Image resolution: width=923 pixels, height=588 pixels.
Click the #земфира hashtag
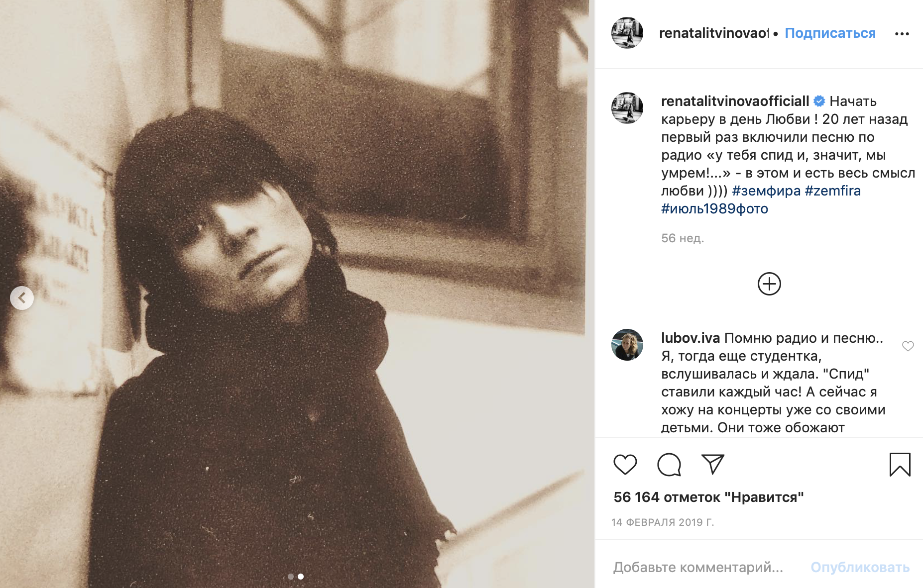[x=766, y=191]
